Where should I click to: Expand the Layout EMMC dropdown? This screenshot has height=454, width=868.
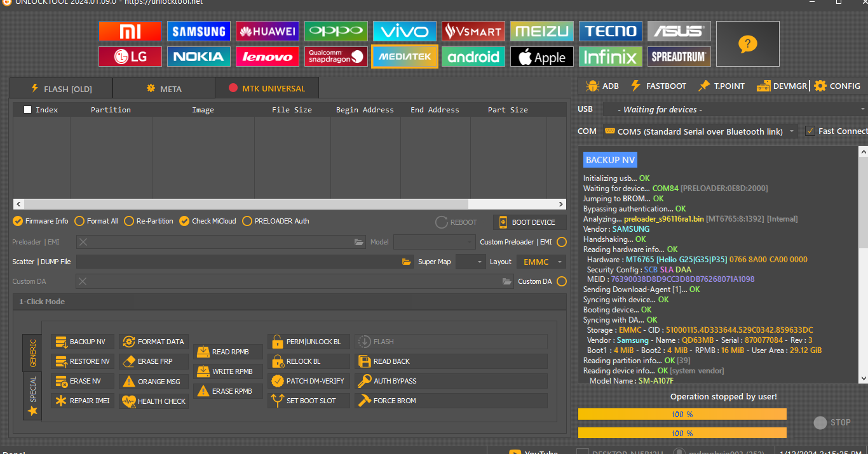pyautogui.click(x=541, y=262)
